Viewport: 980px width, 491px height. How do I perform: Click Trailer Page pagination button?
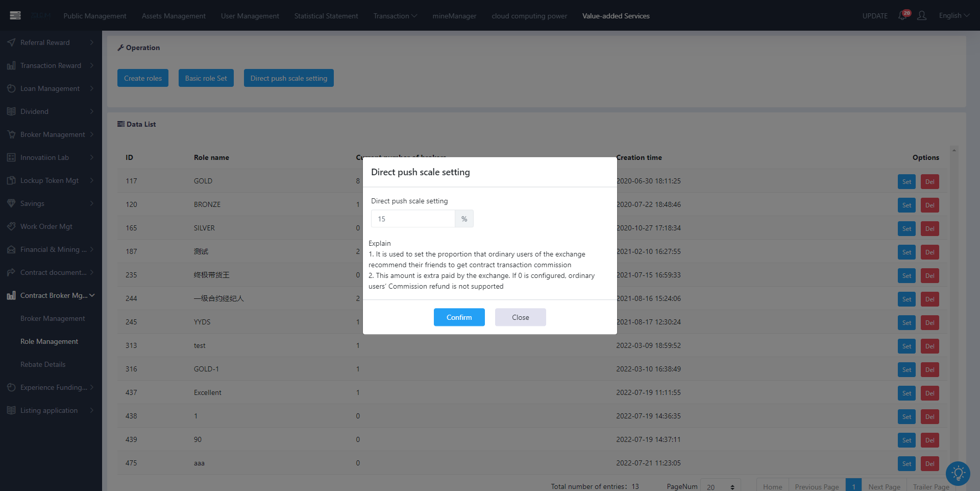coord(931,487)
